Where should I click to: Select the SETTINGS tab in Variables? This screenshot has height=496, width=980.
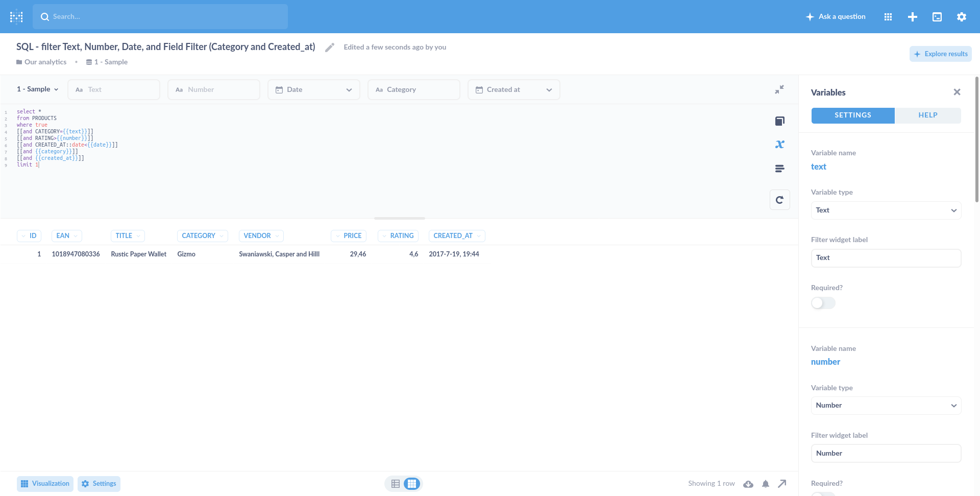(853, 115)
